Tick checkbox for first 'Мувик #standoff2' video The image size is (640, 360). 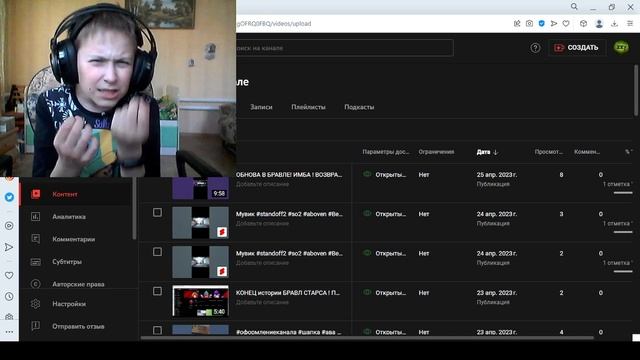pos(157,212)
